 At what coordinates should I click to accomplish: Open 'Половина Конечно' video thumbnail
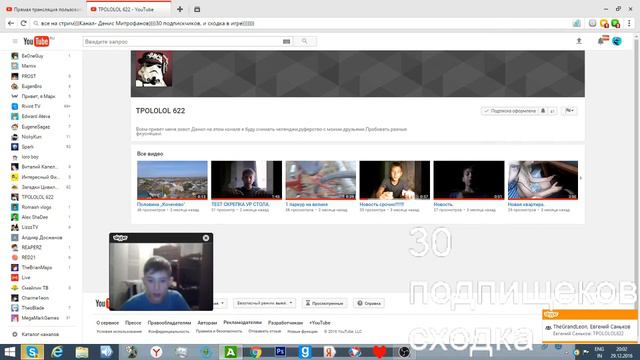coord(172,180)
